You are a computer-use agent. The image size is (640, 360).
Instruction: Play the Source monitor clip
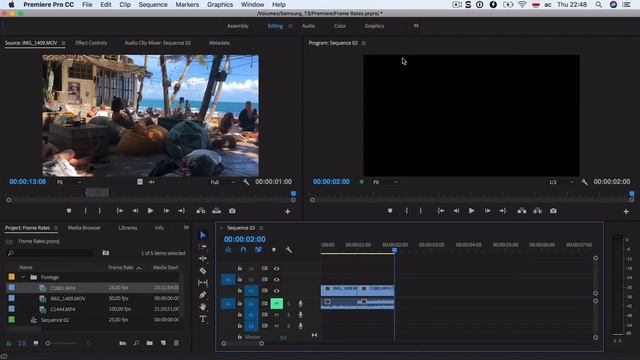[151, 211]
